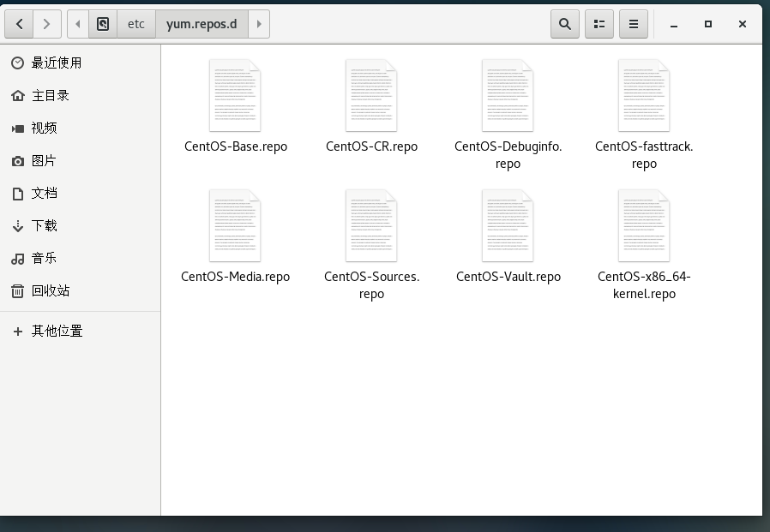Open the root filesystem path icon
This screenshot has height=532, width=770.
(x=103, y=23)
